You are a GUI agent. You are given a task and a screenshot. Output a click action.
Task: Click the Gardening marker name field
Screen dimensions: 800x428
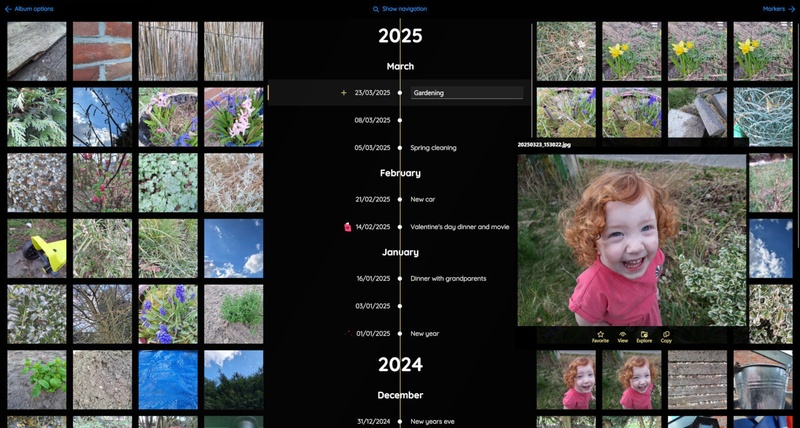467,93
